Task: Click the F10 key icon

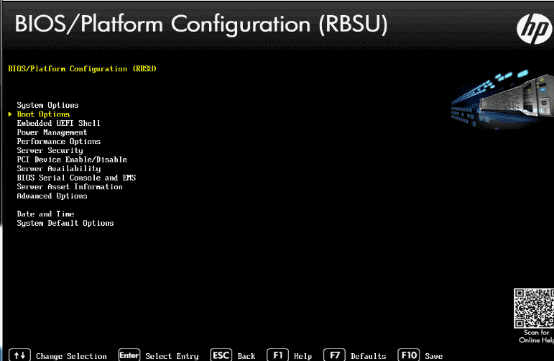Action: [409, 355]
